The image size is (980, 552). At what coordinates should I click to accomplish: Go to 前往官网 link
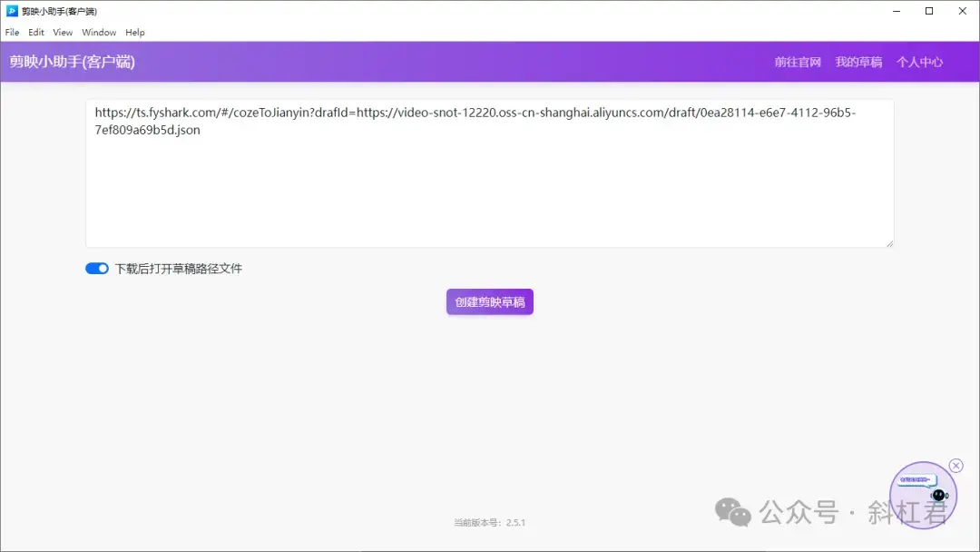(798, 62)
